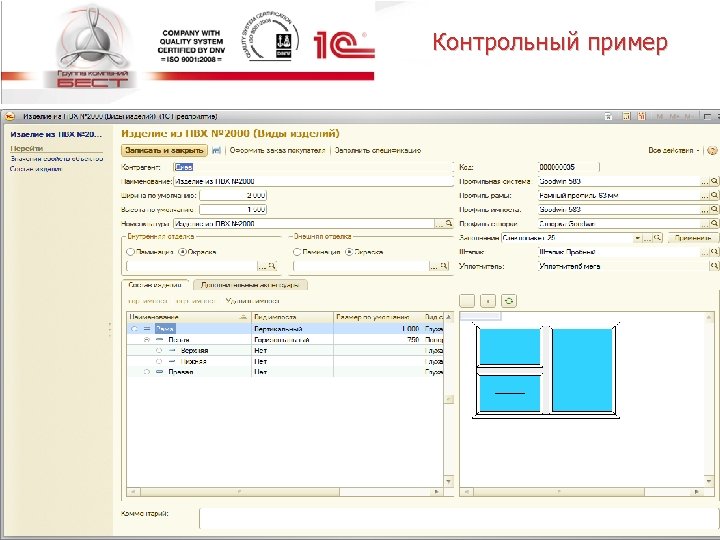720x540 pixels.
Task: Switch to Состав изделия tab
Action: tap(155, 285)
